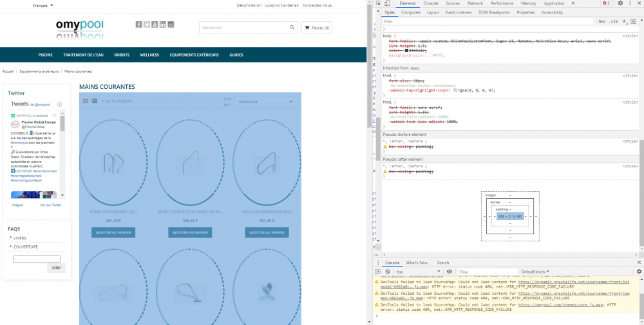This screenshot has height=325, width=644.
Task: Toggle the :hov element state panel
Action: point(601,21)
